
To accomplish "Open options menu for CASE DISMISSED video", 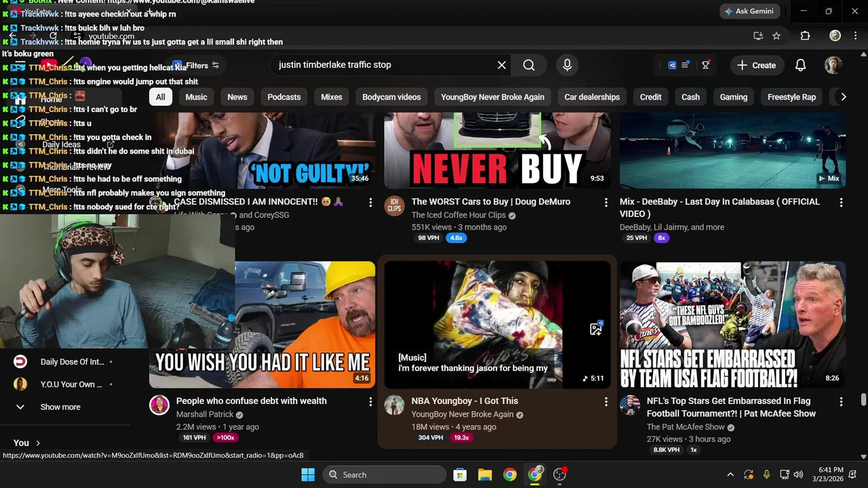I will (370, 202).
